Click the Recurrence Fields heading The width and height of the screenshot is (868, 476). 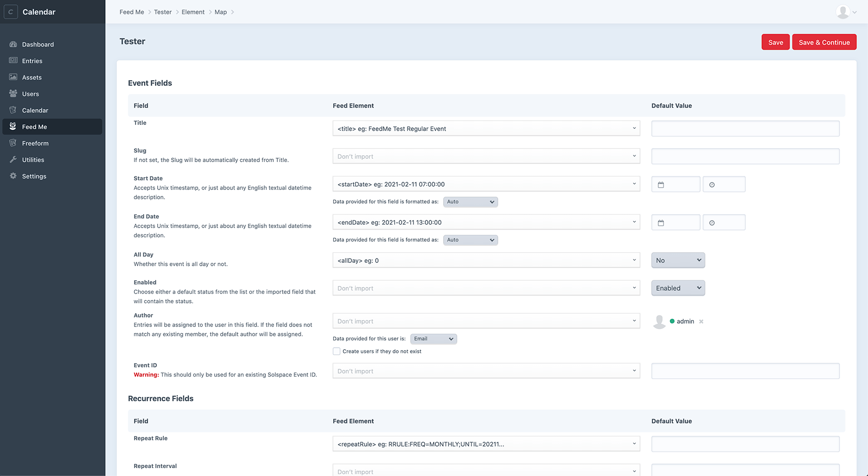click(161, 398)
